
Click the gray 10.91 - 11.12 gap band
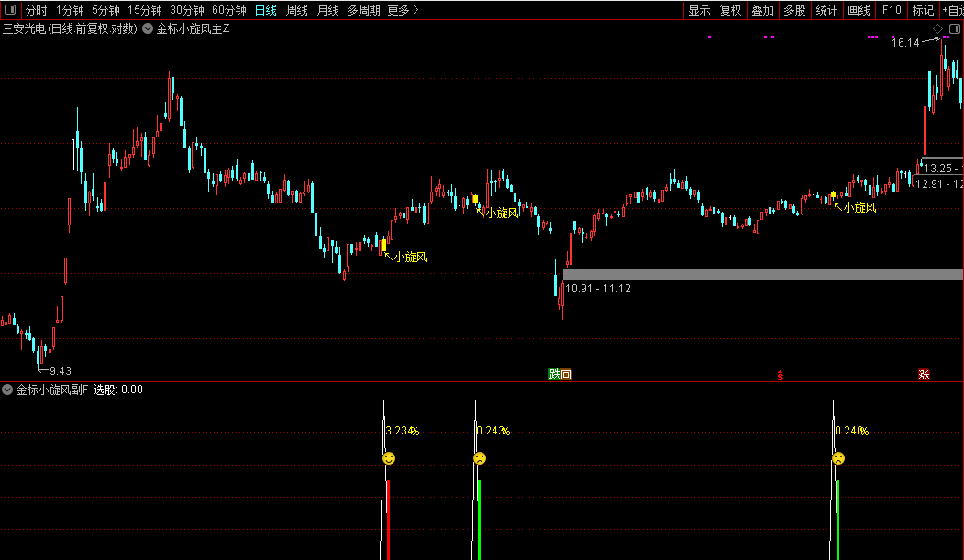coord(763,274)
